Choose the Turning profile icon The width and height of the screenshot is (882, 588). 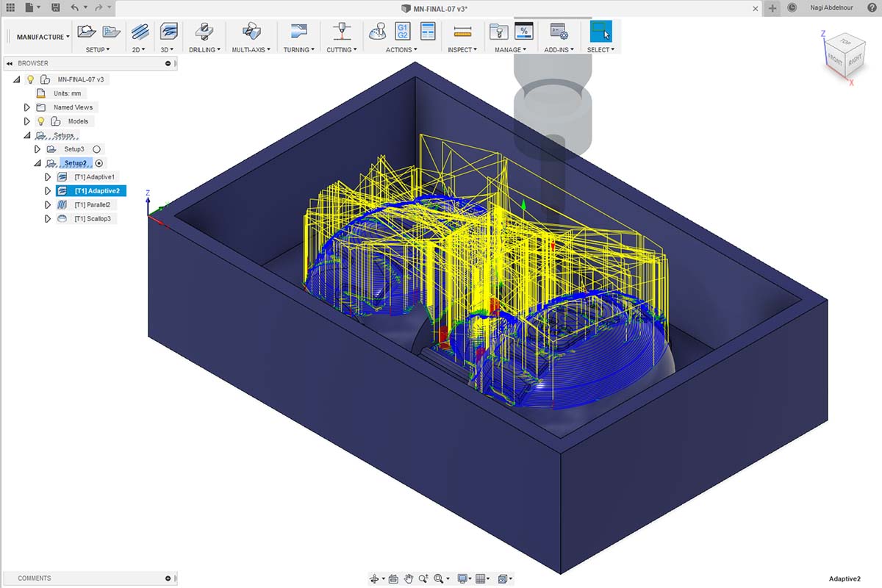(298, 32)
